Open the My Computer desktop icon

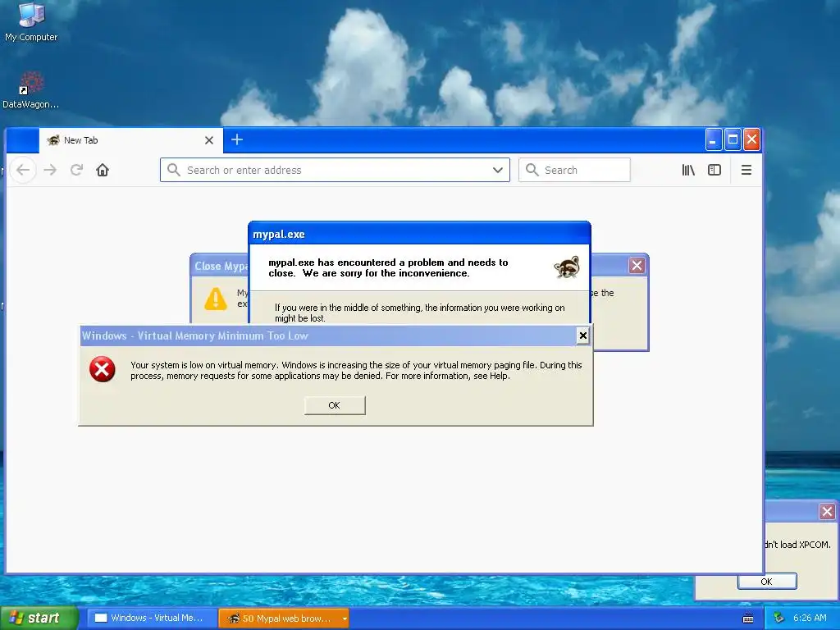(x=31, y=22)
